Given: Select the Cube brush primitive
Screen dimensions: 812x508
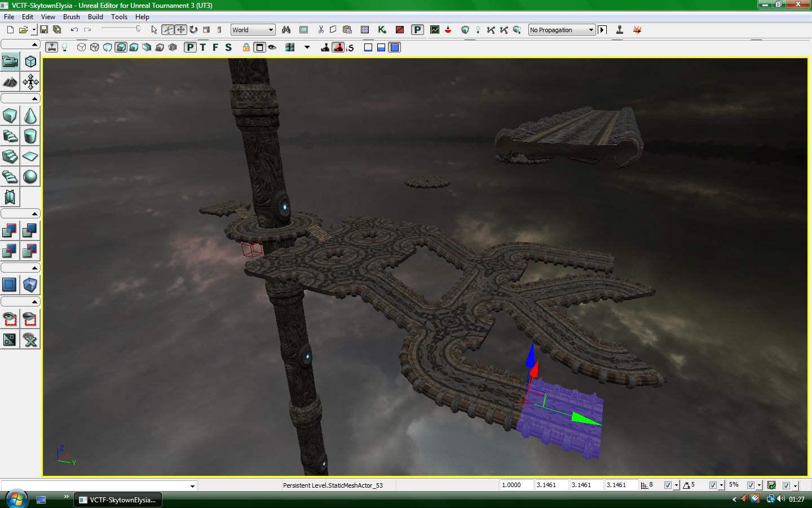Looking at the screenshot, I should 10,116.
